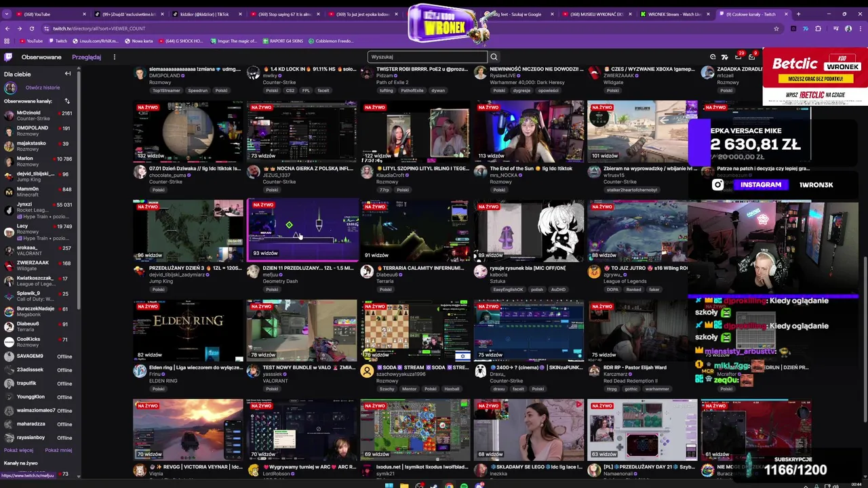Image resolution: width=868 pixels, height=488 pixels.
Task: Click the DOPA tag under League of Legends stream
Action: 612,289
